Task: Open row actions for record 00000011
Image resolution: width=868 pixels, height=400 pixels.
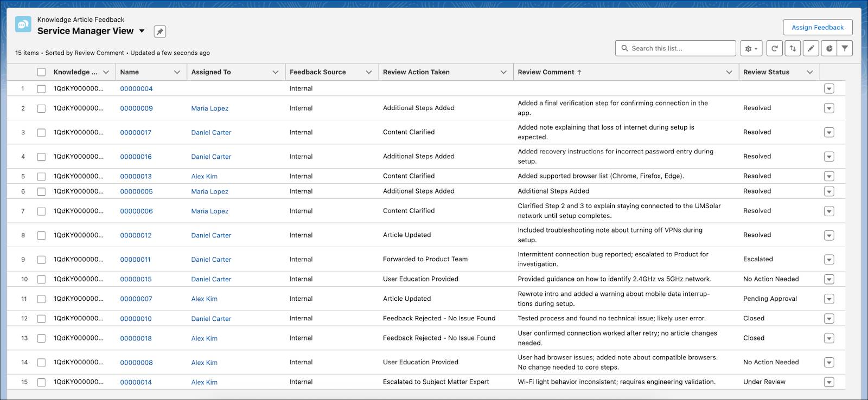Action: pos(829,260)
